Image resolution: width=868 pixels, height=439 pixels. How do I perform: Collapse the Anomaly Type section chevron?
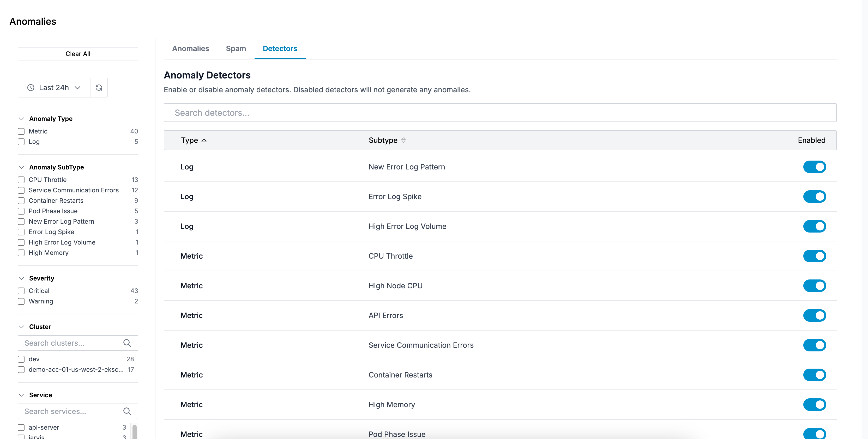[22, 119]
